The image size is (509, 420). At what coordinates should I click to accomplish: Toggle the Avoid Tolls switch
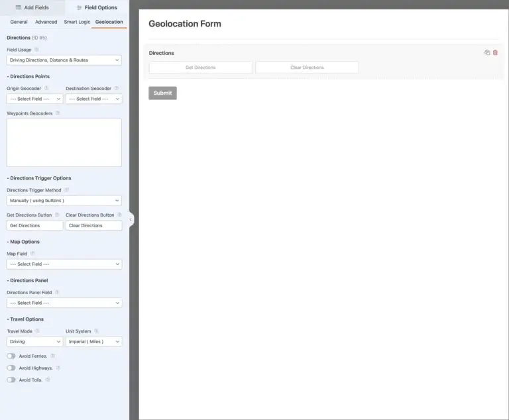(11, 380)
